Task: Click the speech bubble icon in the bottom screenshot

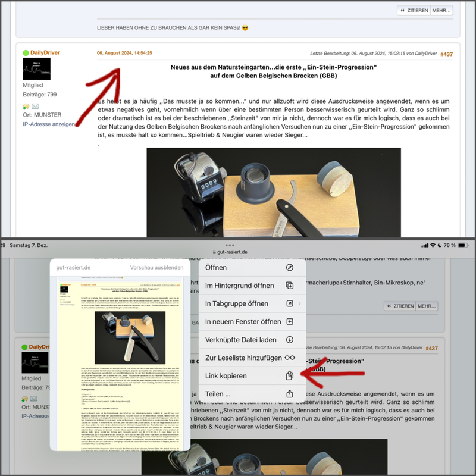Action: 25,399
